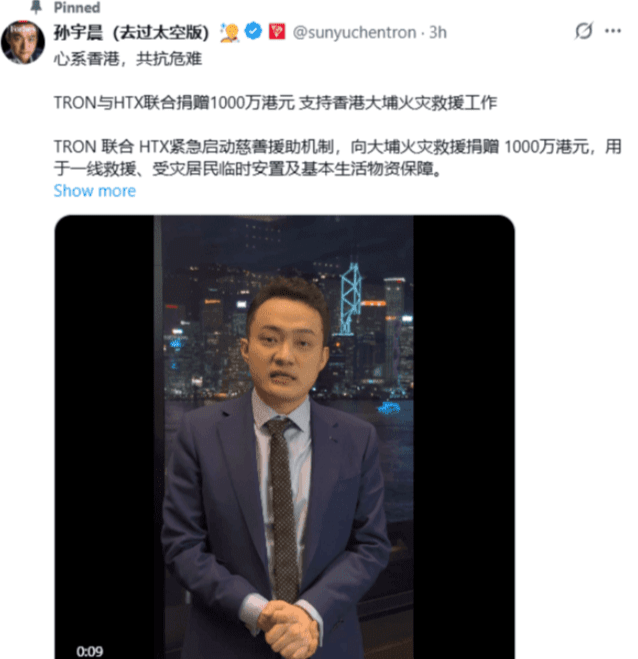Expand the post with Show more

coord(95,191)
